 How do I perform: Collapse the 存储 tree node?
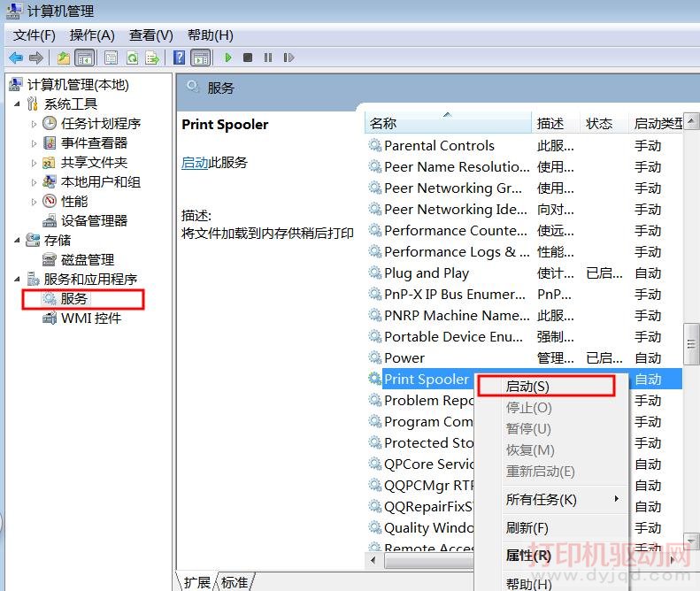[17, 241]
